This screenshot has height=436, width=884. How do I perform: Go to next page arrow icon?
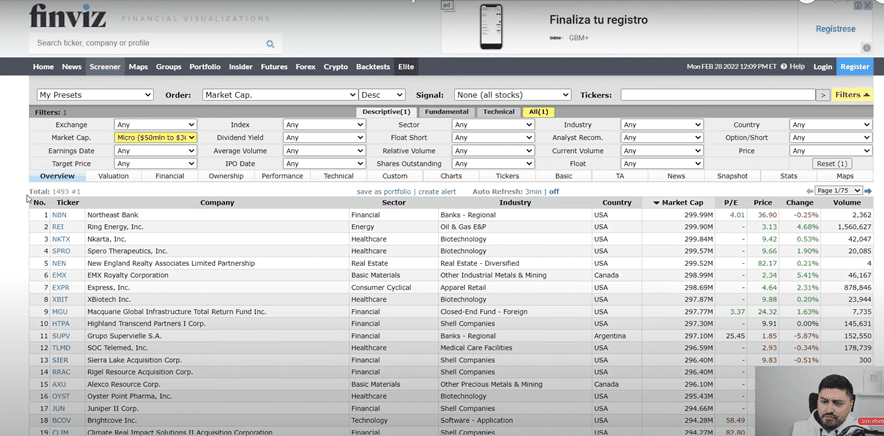(868, 190)
